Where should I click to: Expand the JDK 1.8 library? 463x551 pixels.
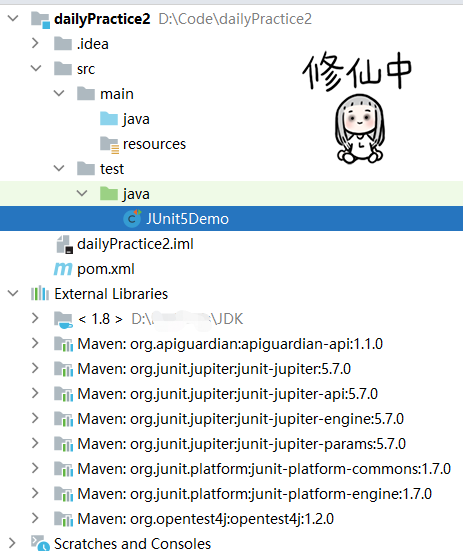(x=35, y=318)
